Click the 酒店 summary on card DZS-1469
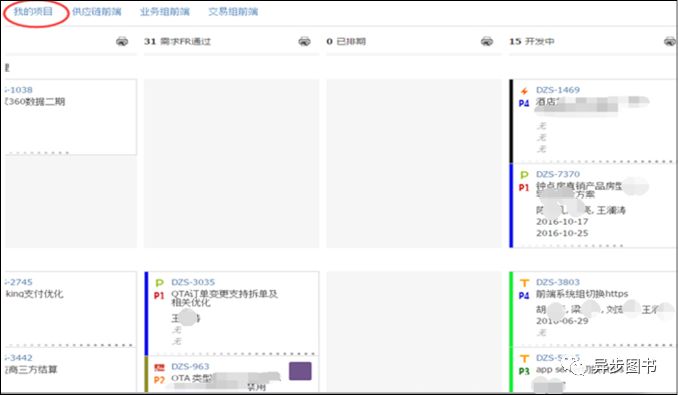 (x=547, y=102)
